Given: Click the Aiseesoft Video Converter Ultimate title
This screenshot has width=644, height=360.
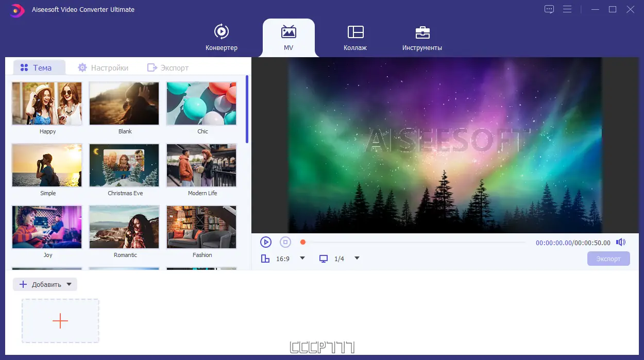Looking at the screenshot, I should click(x=83, y=10).
